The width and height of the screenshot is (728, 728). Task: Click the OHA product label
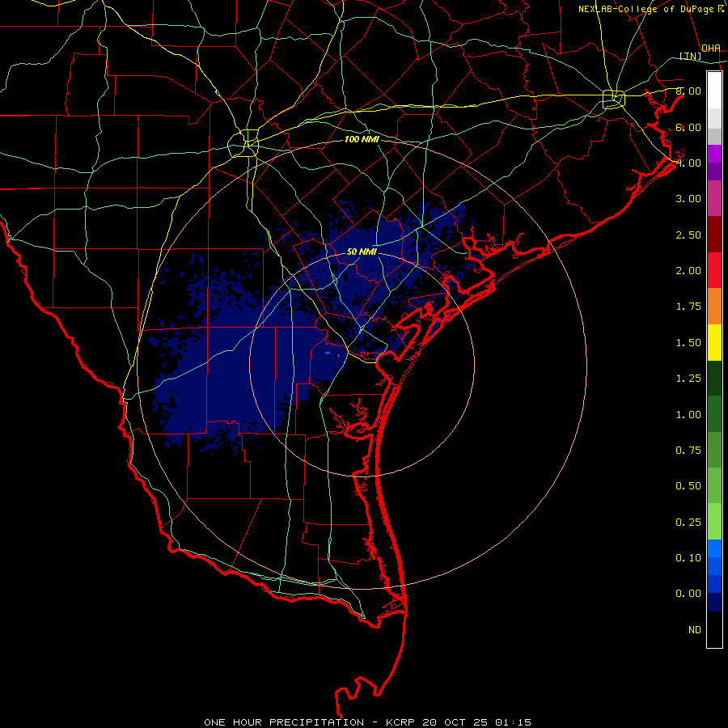click(711, 49)
